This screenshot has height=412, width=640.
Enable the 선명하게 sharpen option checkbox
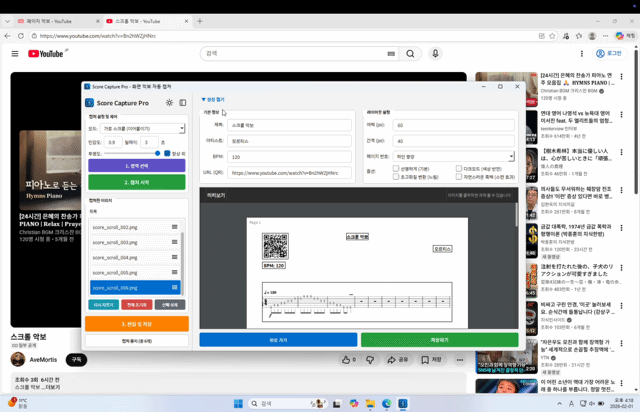click(397, 169)
